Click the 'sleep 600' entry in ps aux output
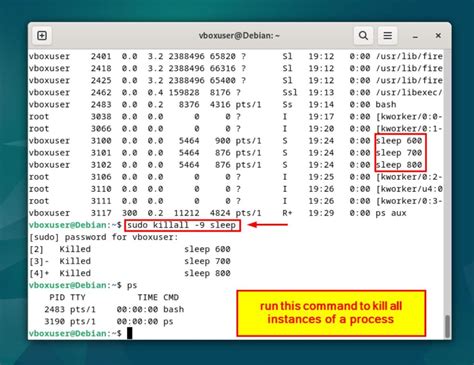The image size is (474, 365). click(x=399, y=141)
